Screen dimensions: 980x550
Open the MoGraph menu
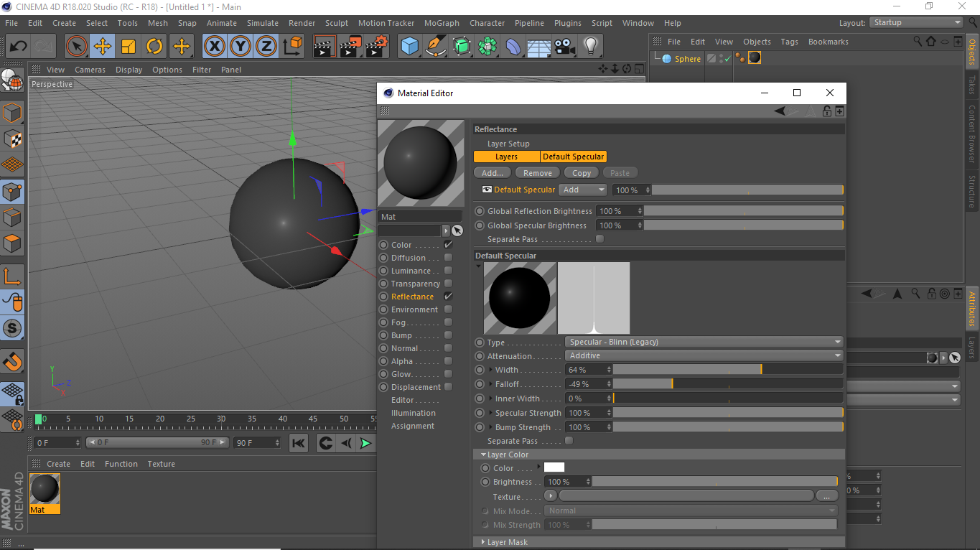[x=442, y=23]
